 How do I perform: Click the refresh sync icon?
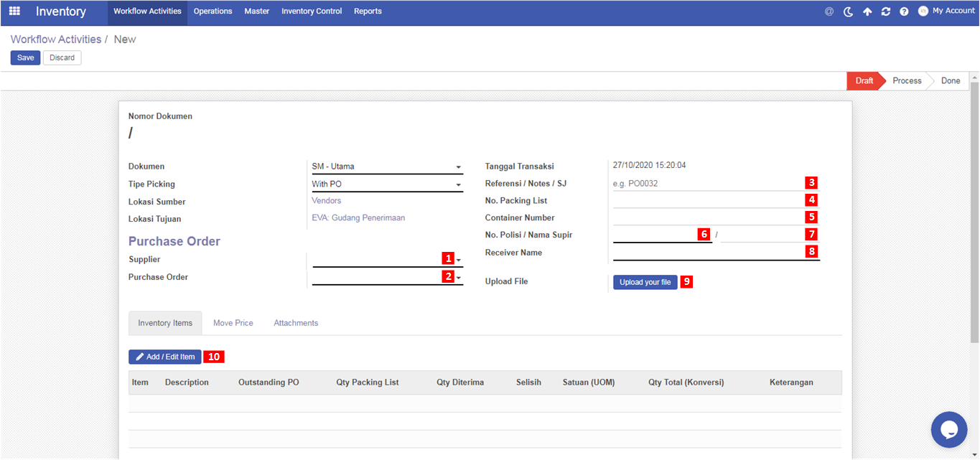click(886, 11)
